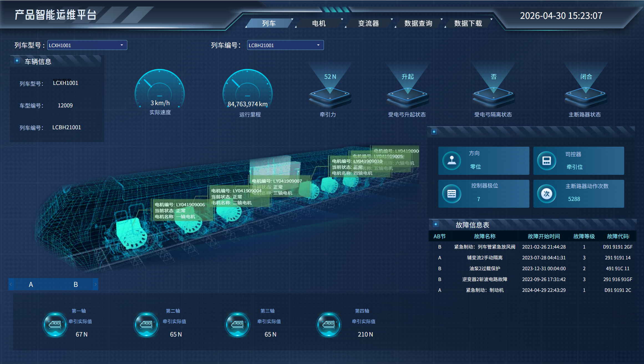Click the 控制器极位 list icon

click(452, 193)
